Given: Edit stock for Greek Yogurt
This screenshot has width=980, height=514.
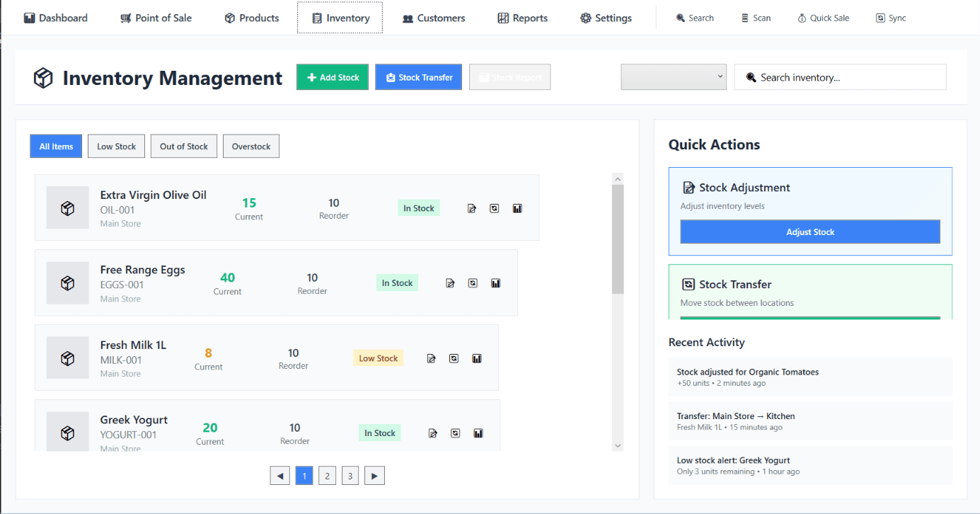Looking at the screenshot, I should (x=433, y=433).
